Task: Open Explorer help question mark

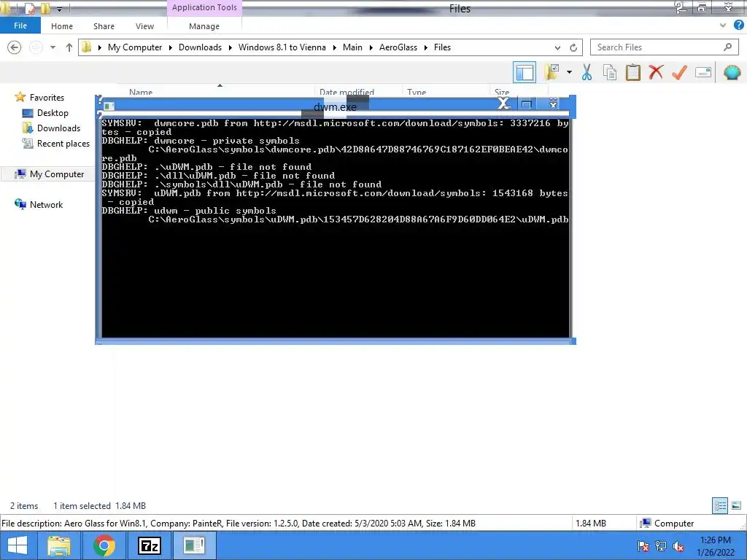Action: click(738, 26)
